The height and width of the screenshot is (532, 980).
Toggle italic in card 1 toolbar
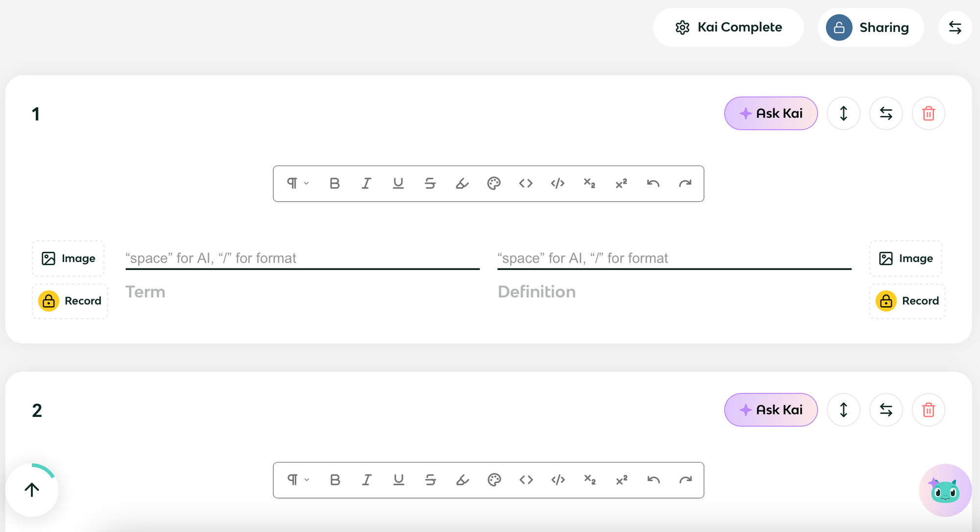coord(366,183)
